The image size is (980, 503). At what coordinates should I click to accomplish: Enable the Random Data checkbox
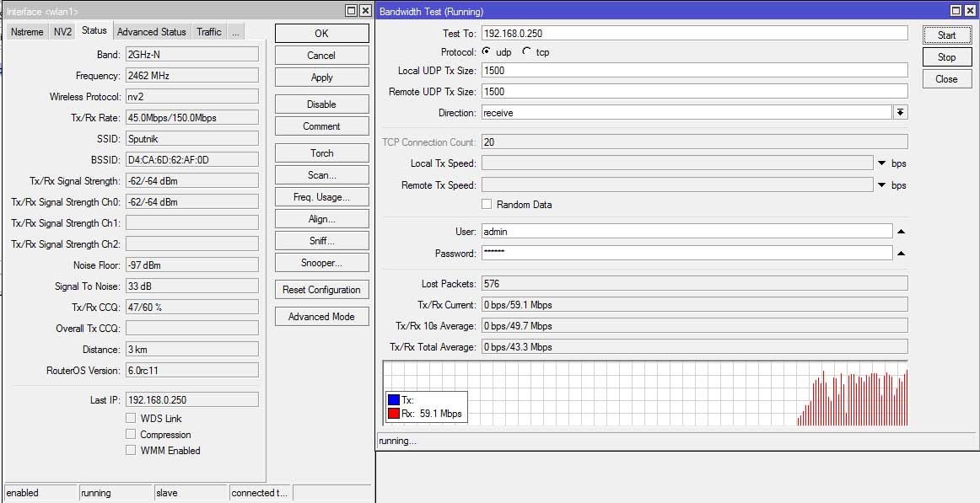(487, 204)
